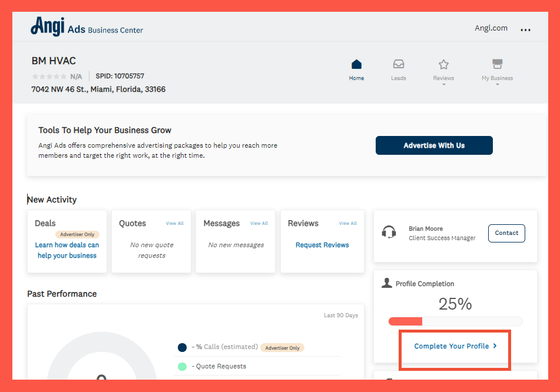560x392 pixels.
Task: Click the Messages card title
Action: (x=221, y=224)
